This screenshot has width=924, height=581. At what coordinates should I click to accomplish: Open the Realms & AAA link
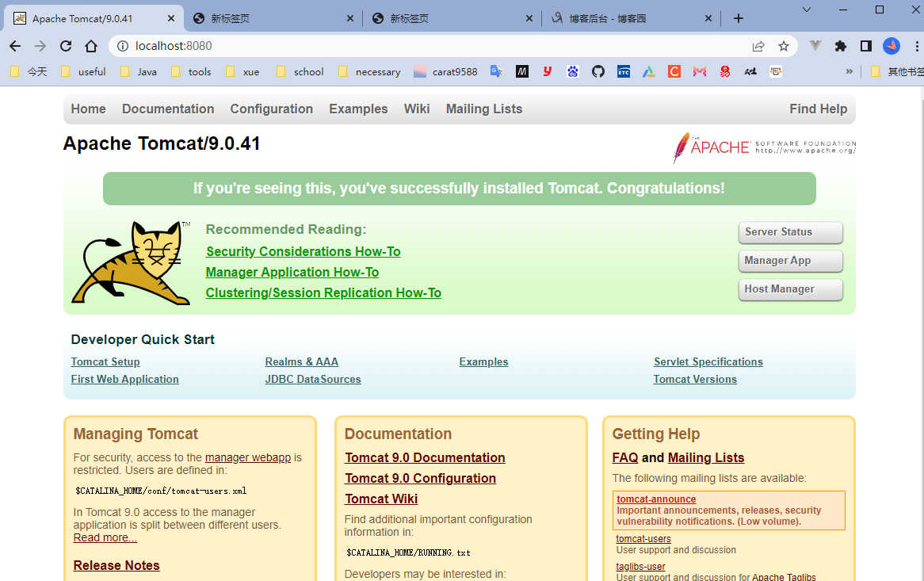[x=302, y=361]
